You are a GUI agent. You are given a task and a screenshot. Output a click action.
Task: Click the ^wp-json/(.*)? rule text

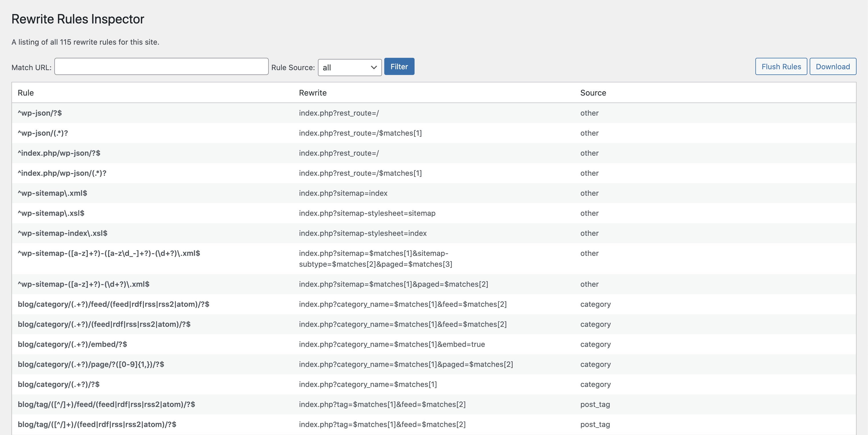click(x=43, y=133)
